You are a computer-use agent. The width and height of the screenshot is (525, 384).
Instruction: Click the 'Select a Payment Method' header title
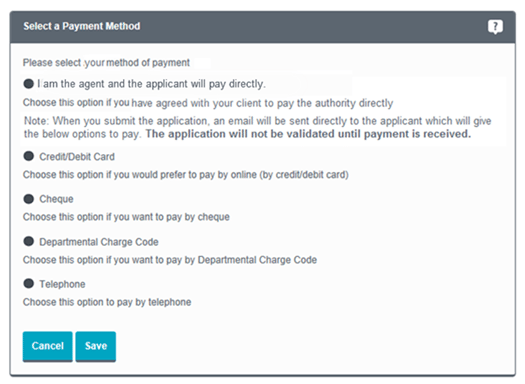pos(82,26)
